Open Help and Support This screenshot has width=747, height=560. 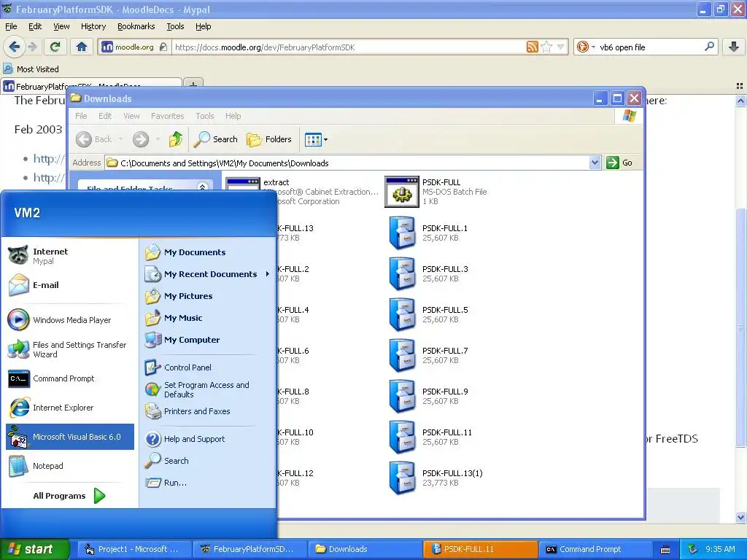208,439
